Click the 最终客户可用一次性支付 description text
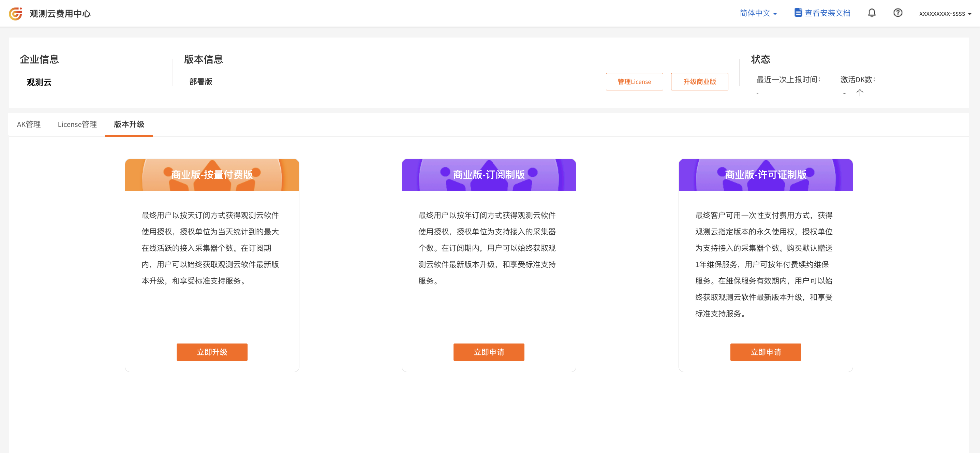980x453 pixels. coord(764,264)
